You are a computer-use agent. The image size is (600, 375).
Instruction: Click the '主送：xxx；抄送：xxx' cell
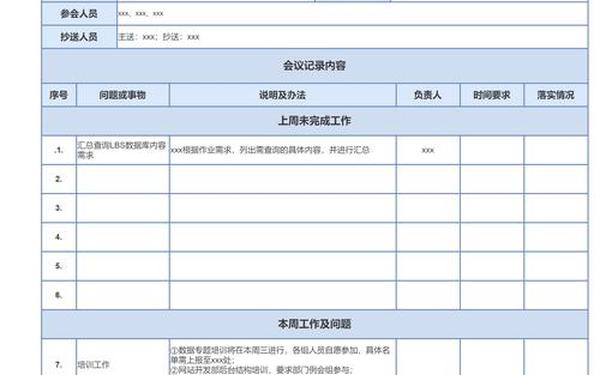click(352, 37)
